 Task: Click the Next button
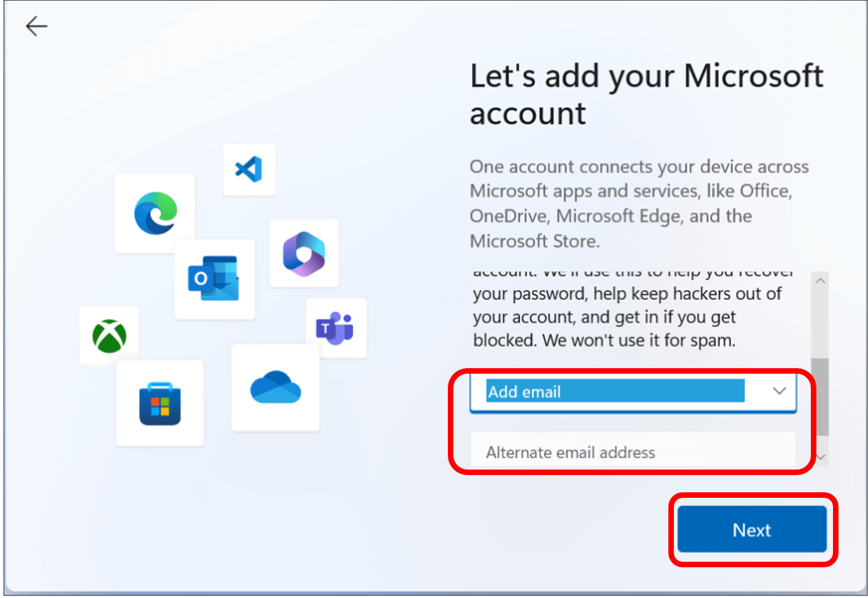752,530
